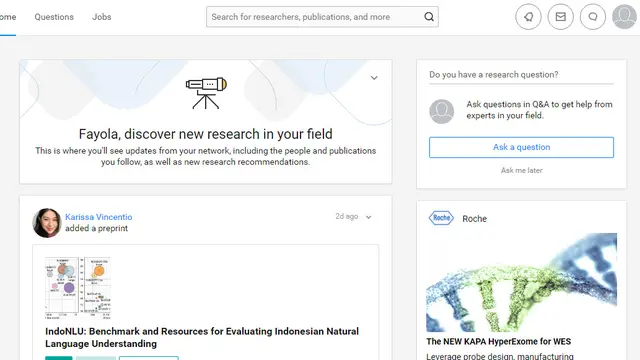
Task: Click the search magnifier icon
Action: (429, 17)
